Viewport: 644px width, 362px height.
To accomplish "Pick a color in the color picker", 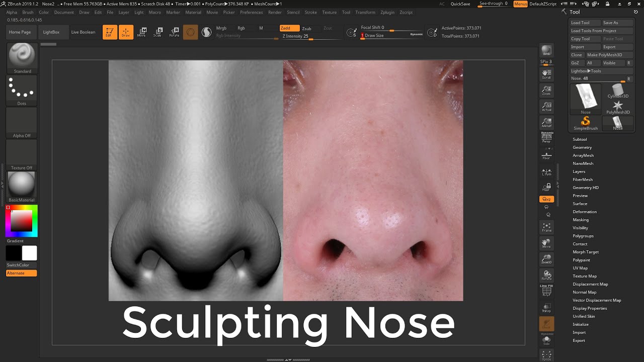I will [x=22, y=221].
